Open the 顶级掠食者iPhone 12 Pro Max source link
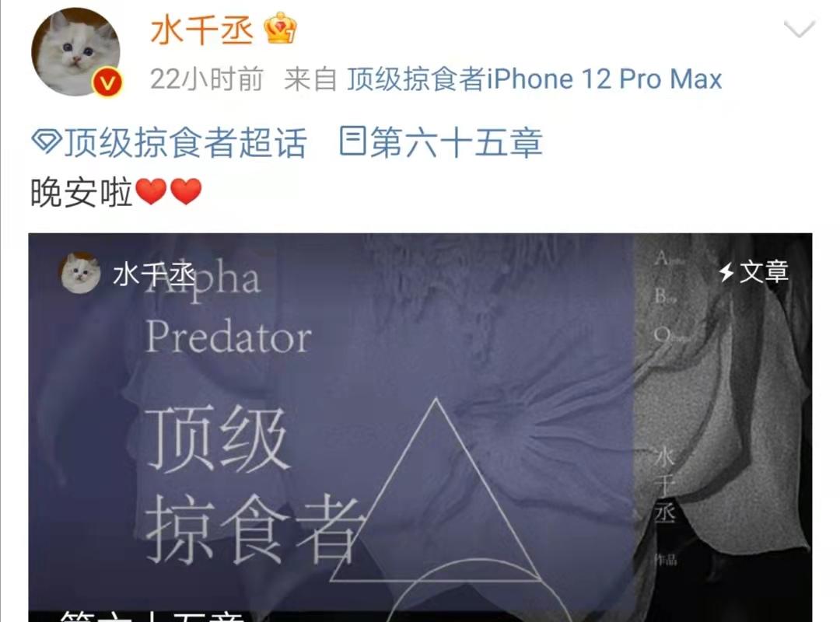Screen dimensions: 840x622 pos(534,79)
